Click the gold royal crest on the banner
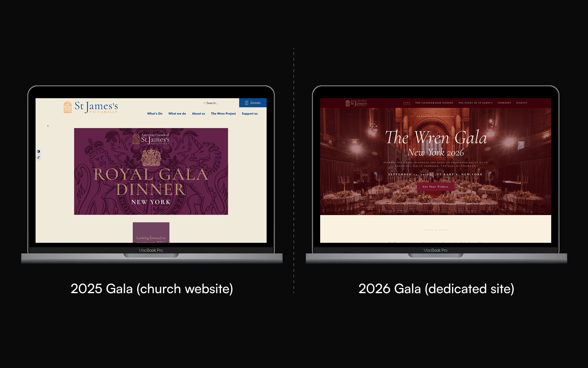 click(151, 157)
